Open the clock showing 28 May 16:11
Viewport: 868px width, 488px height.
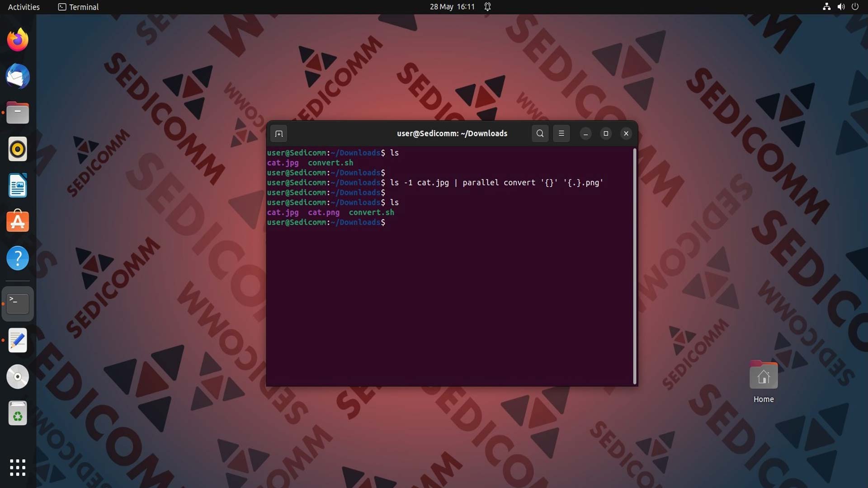pos(452,7)
